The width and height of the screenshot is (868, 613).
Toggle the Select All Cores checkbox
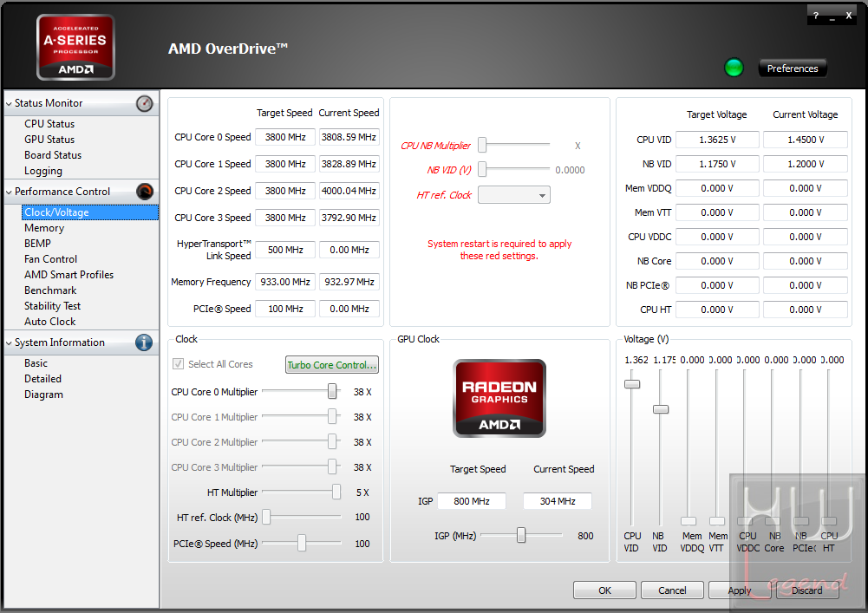179,364
